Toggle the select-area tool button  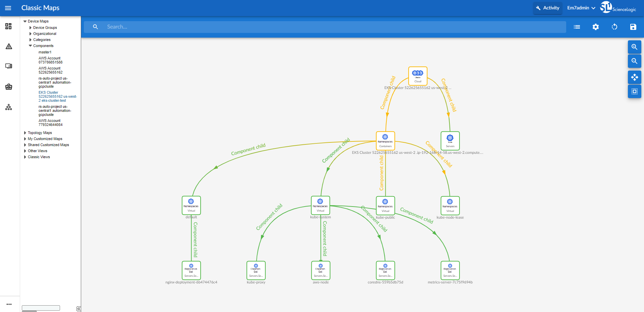pyautogui.click(x=634, y=91)
